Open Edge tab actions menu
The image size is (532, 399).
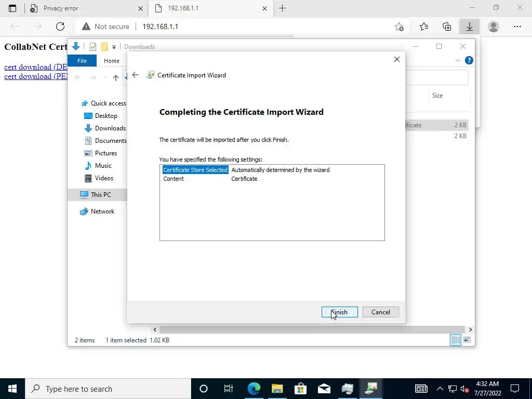(12, 8)
